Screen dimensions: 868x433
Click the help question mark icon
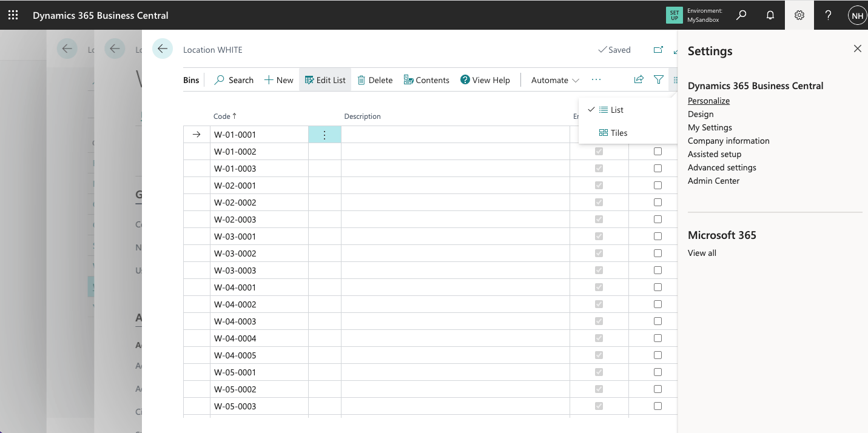point(829,15)
